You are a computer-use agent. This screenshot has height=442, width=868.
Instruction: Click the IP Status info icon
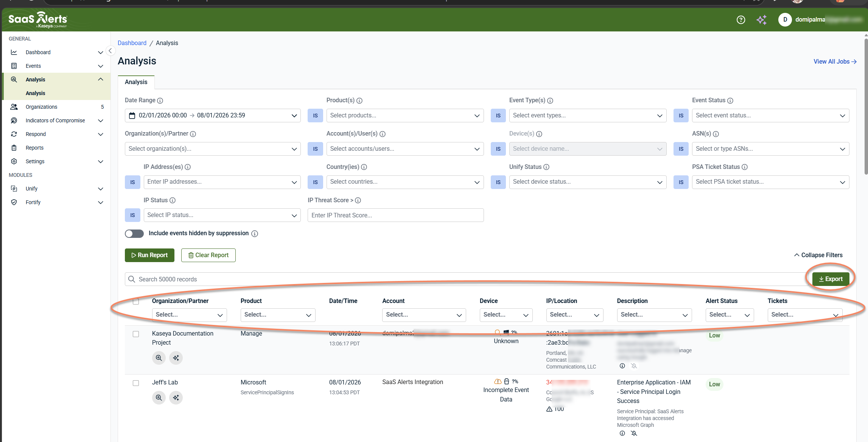pyautogui.click(x=173, y=200)
